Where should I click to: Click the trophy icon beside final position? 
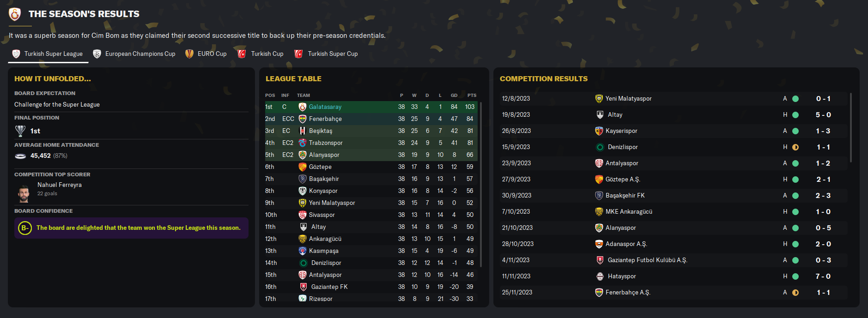click(x=20, y=131)
